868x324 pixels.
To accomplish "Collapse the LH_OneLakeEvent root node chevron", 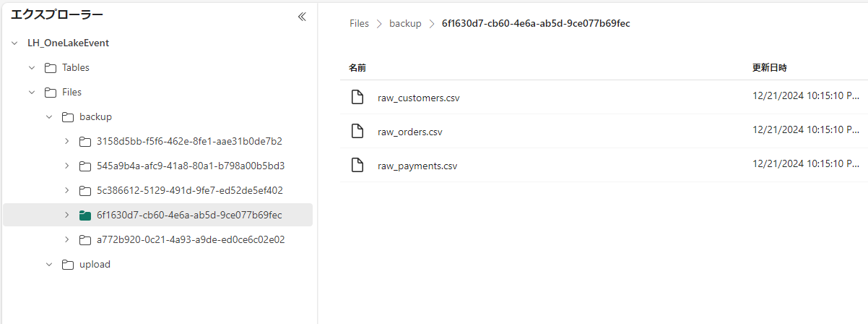I will [x=14, y=43].
